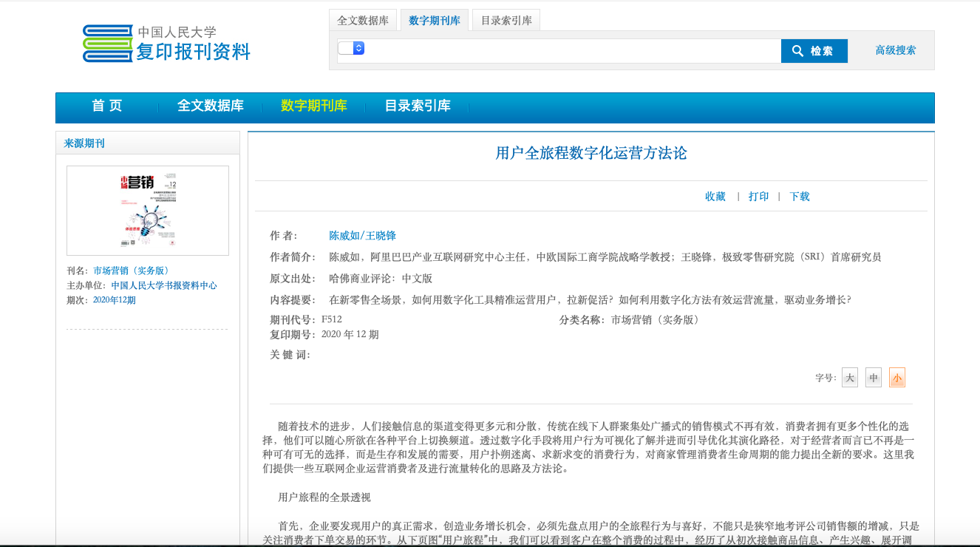This screenshot has width=980, height=547.
Task: Click the 市场营销 magazine cover thumbnail
Action: 148,211
